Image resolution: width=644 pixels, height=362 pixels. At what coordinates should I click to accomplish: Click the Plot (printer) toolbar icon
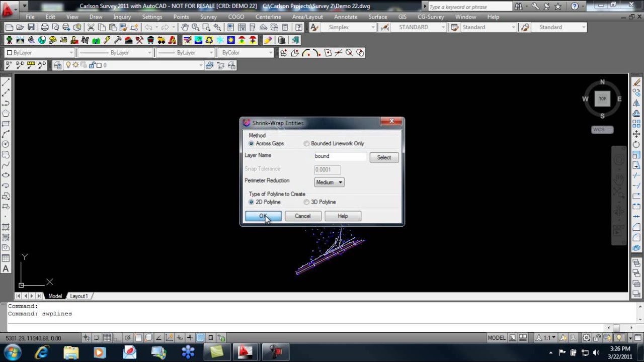(45, 27)
